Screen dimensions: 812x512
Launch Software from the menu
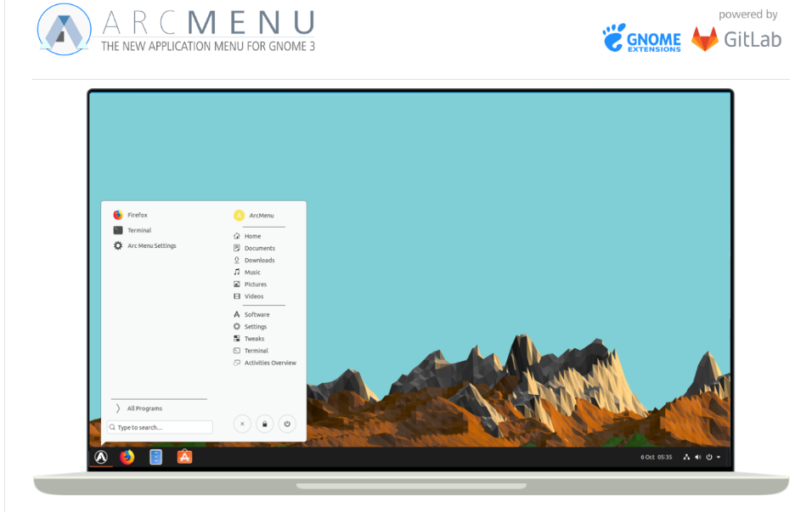[x=251, y=315]
